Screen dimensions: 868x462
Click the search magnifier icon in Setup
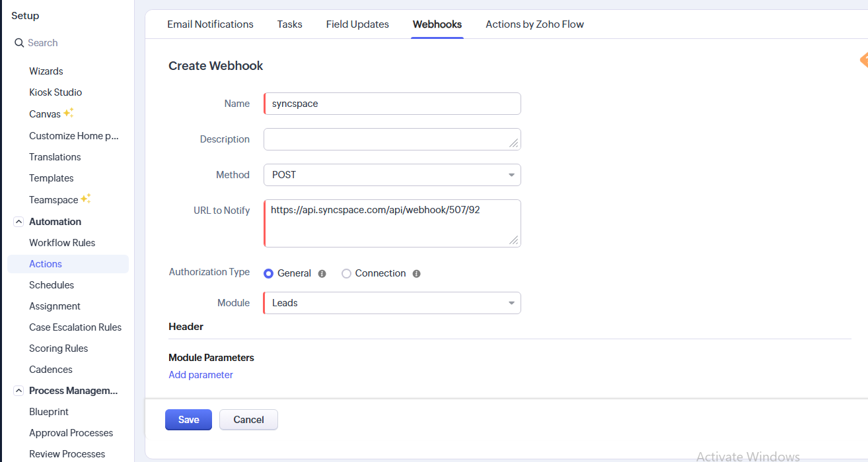click(x=19, y=43)
